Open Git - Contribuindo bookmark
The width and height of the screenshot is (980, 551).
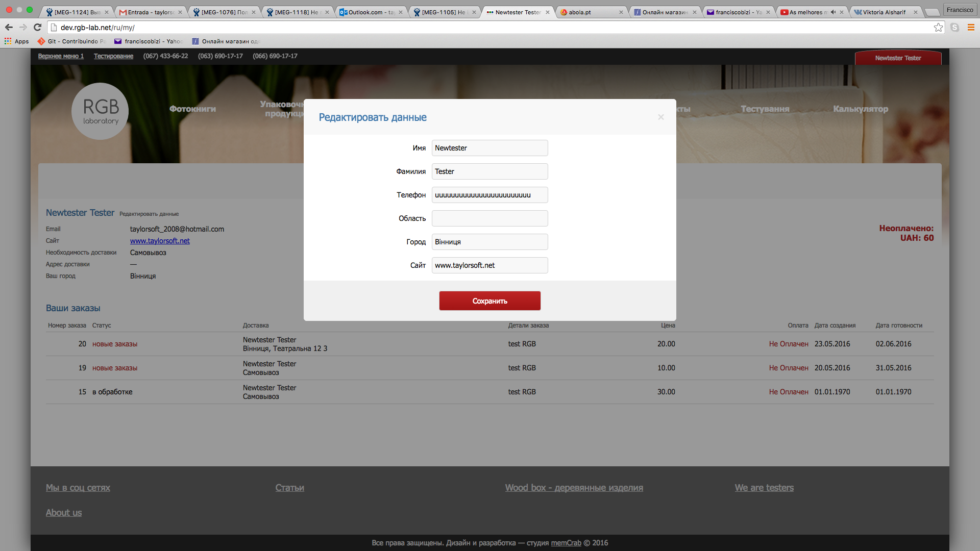coord(71,41)
